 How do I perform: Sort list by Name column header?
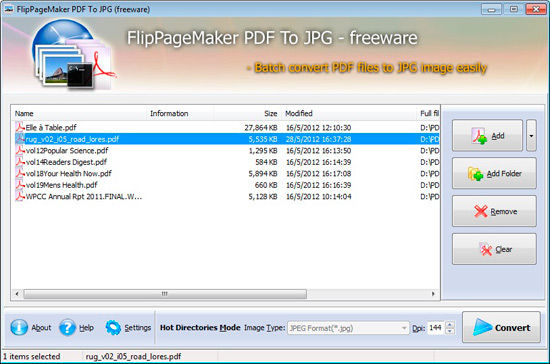tap(79, 113)
